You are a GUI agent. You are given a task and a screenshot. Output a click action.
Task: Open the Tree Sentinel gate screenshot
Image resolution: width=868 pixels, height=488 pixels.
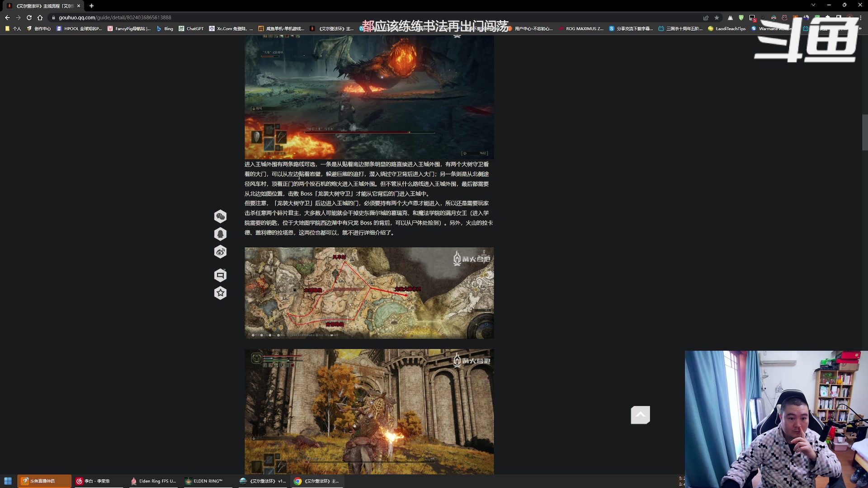[369, 411]
